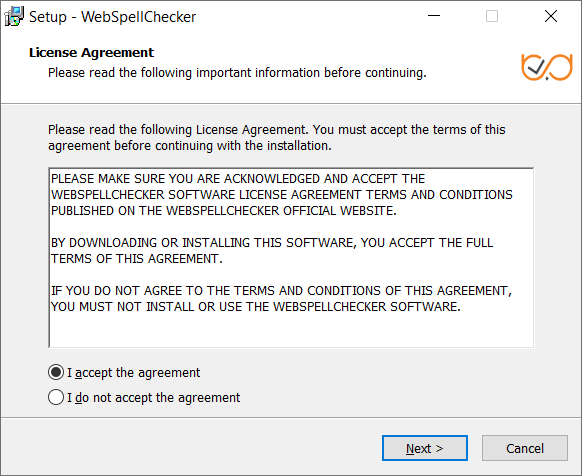Click the 'important information before continuing' subtitle
Screen dimensions: 582x476
pos(237,73)
